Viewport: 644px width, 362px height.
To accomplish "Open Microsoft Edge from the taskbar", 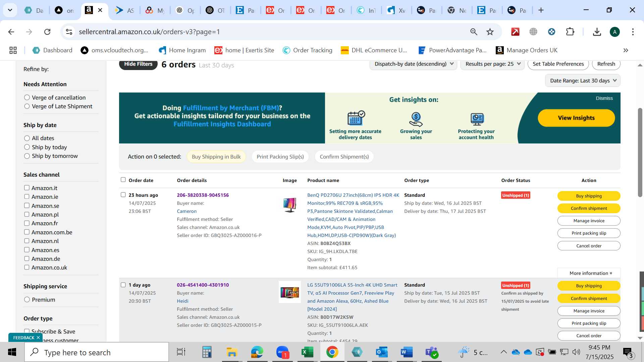I will pyautogui.click(x=257, y=352).
